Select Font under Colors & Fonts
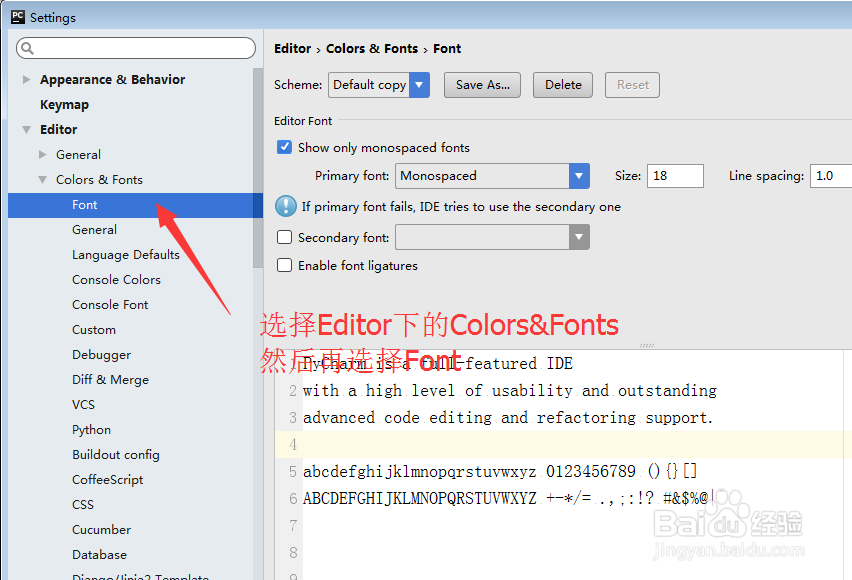Image resolution: width=852 pixels, height=580 pixels. point(135,205)
